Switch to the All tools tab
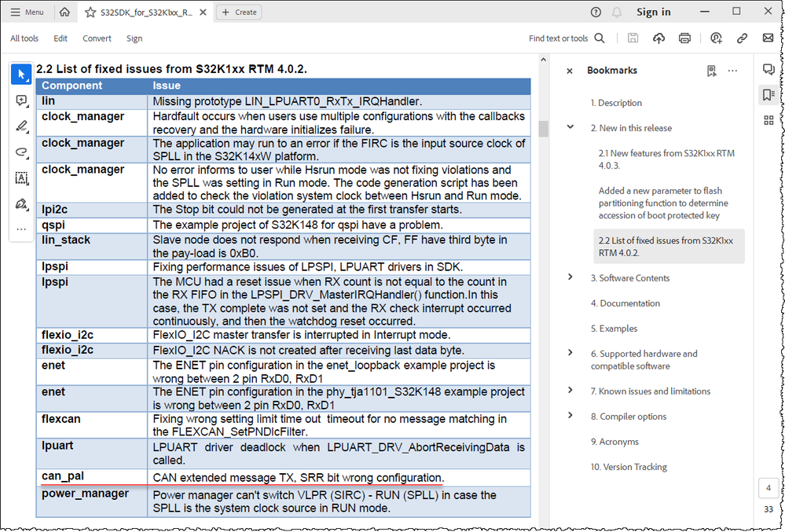The height and width of the screenshot is (532, 785). pyautogui.click(x=24, y=38)
